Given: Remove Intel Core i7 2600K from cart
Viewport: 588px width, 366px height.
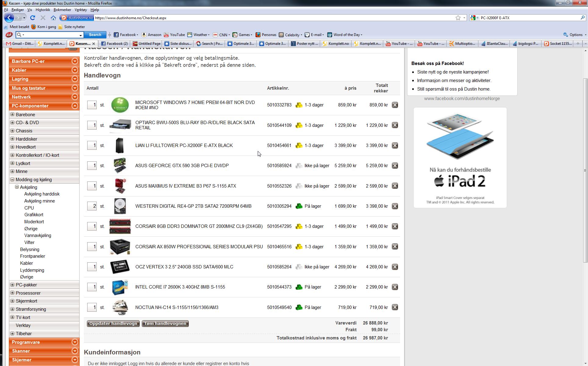Looking at the screenshot, I should click(x=395, y=287).
